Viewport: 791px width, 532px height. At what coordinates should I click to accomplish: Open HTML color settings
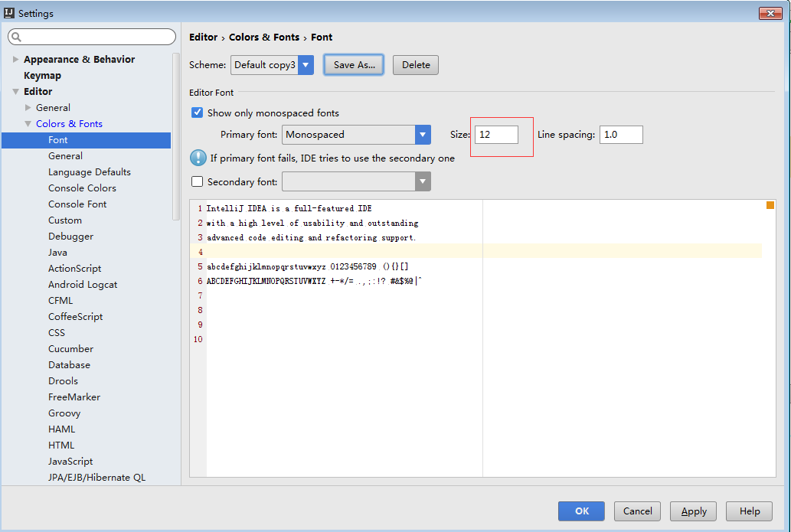(x=61, y=446)
